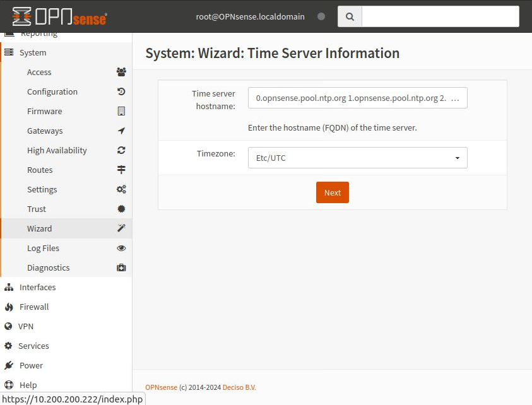Click the search magnifier button in header
Image resolution: width=532 pixels, height=405 pixels.
pyautogui.click(x=350, y=17)
